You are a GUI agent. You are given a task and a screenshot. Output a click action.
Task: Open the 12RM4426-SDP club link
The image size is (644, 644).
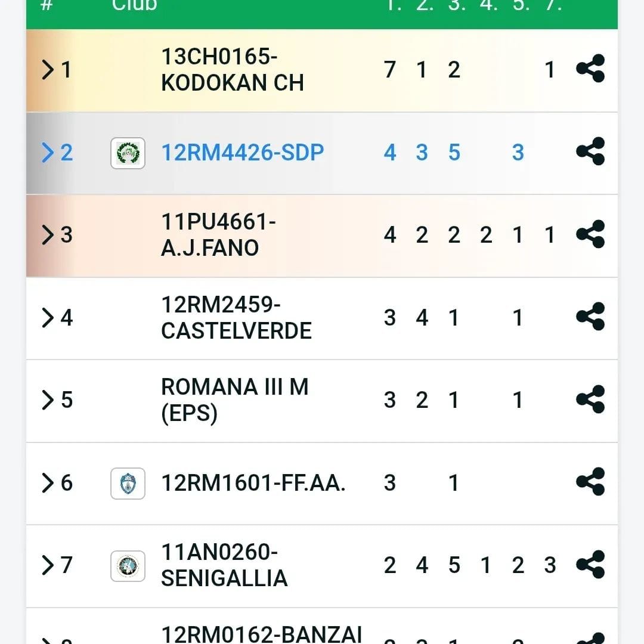click(242, 152)
